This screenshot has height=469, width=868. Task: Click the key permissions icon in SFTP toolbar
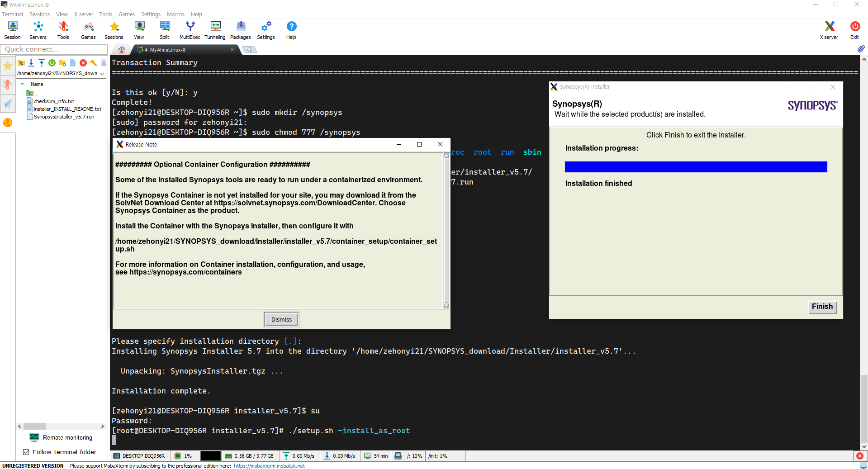94,63
